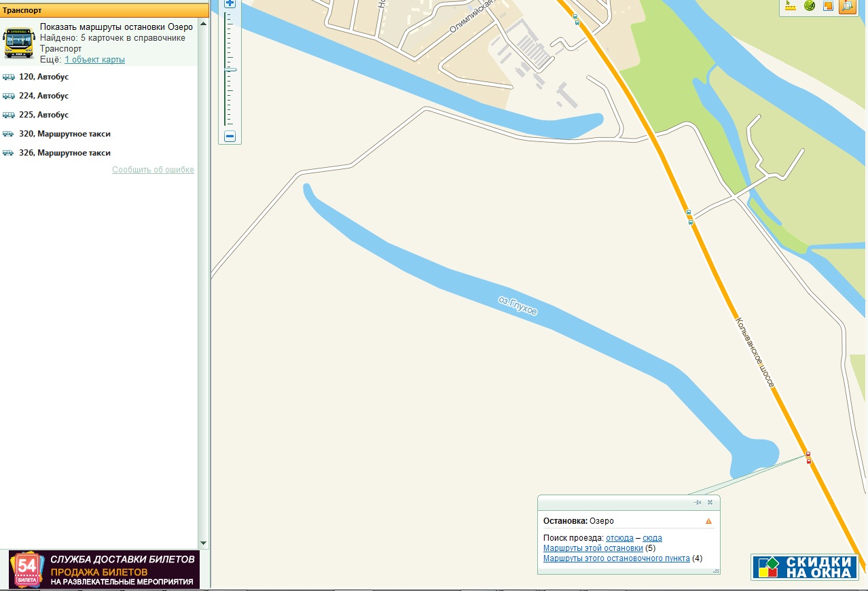Open the '1 объект карты' link
The height and width of the screenshot is (591, 868).
(94, 60)
